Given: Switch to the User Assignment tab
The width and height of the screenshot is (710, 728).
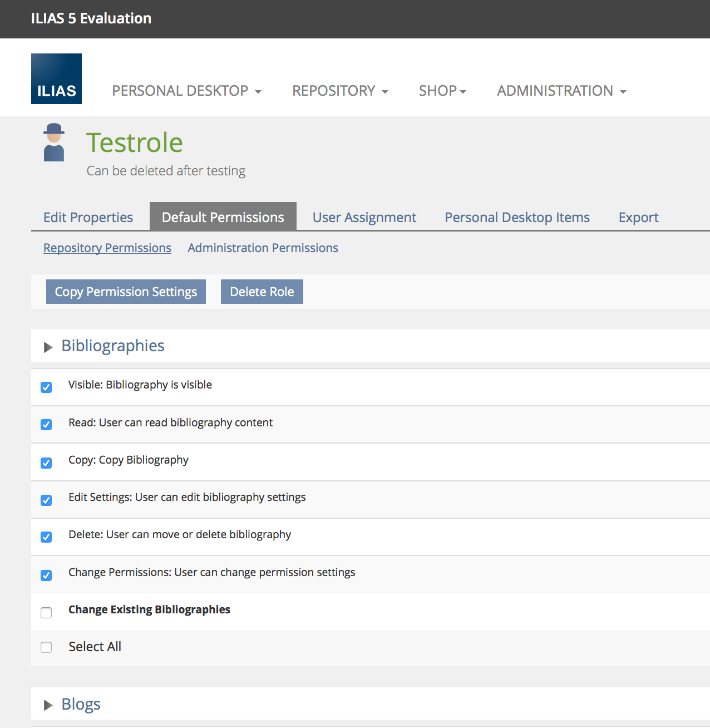Looking at the screenshot, I should tap(364, 217).
